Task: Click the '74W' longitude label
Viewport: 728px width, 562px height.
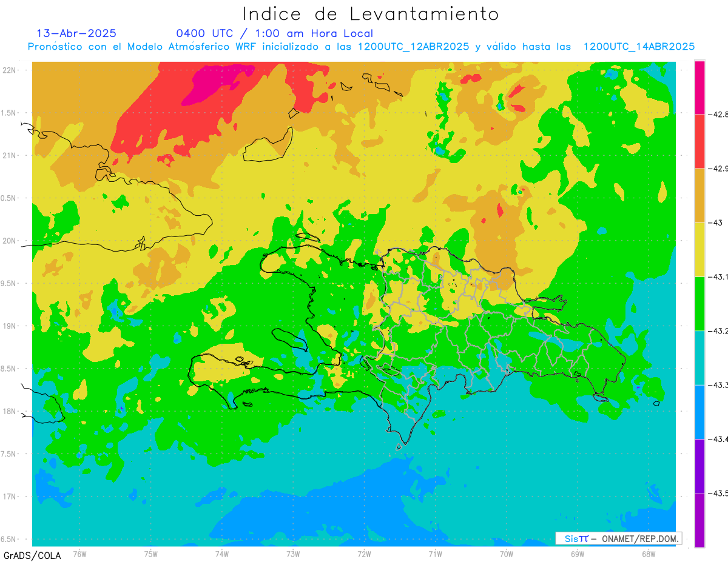Action: (x=222, y=554)
